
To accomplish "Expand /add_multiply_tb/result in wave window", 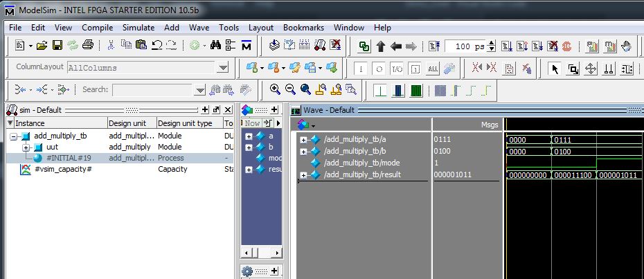I will (303, 175).
